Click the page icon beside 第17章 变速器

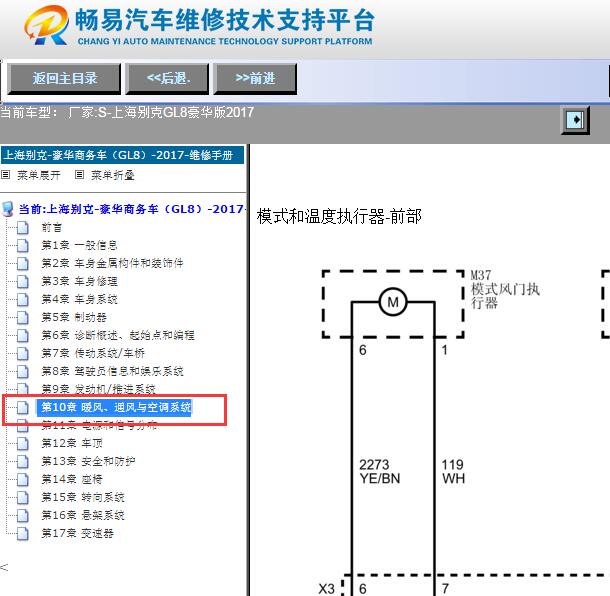click(23, 533)
